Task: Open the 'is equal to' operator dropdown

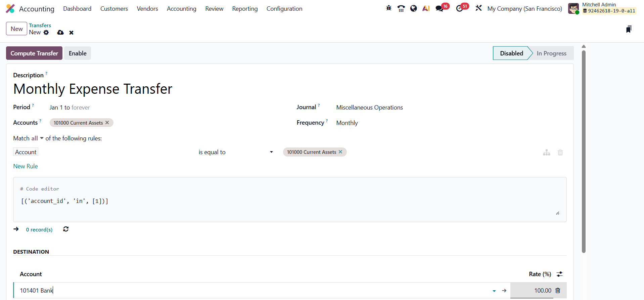Action: coord(236,152)
